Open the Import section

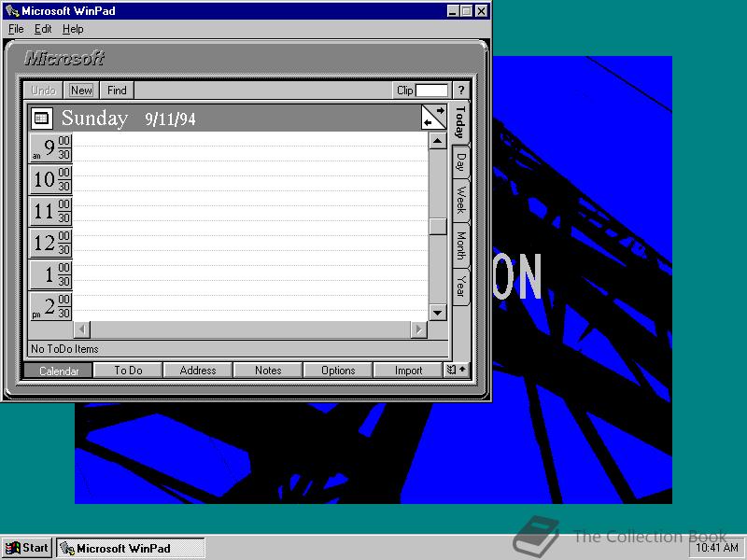pos(408,371)
